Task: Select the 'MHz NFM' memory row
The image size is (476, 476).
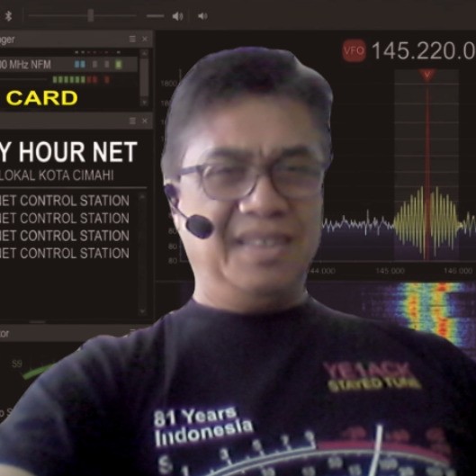Action: 68,65
